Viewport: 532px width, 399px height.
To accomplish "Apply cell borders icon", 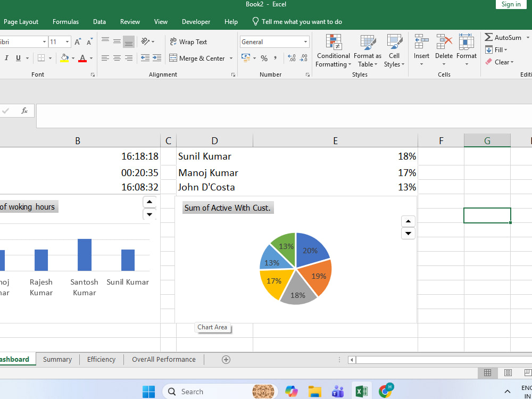I will (41, 58).
